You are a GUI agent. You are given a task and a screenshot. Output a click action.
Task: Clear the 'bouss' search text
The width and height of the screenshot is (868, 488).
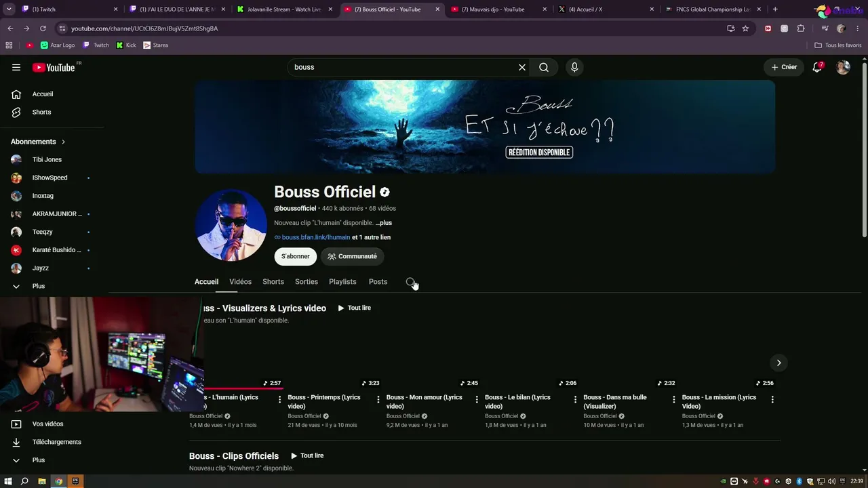tap(522, 67)
